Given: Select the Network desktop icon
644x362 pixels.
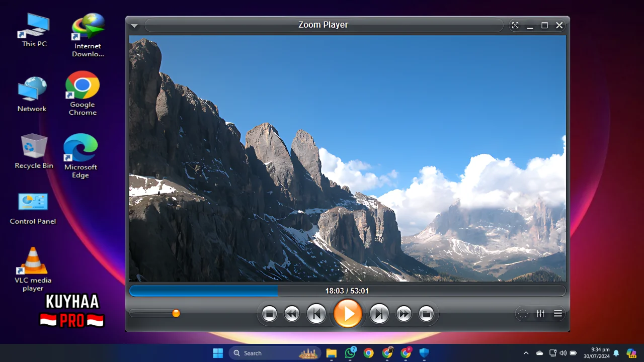Looking at the screenshot, I should (x=32, y=94).
